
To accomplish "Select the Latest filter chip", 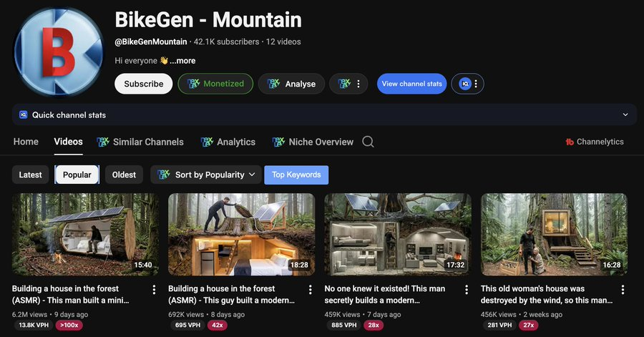I will [x=30, y=175].
